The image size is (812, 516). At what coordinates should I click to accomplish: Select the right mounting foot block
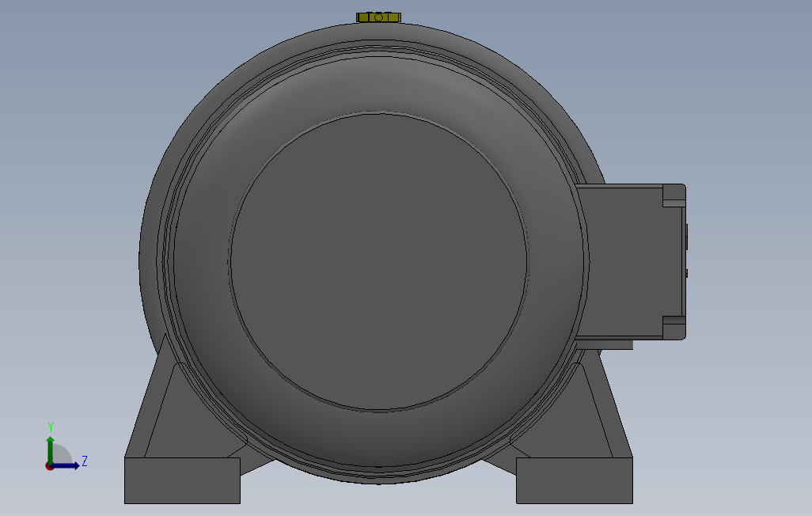tap(575, 480)
